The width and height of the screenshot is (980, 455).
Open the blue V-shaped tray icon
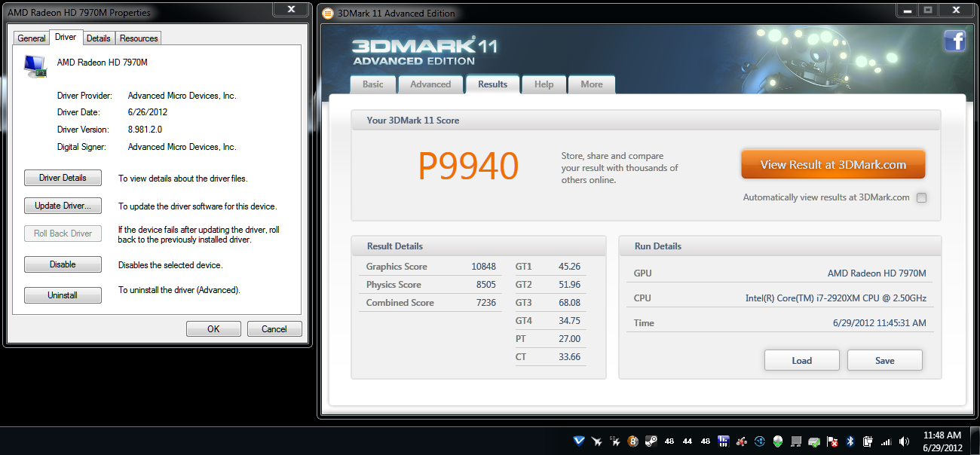click(x=579, y=441)
